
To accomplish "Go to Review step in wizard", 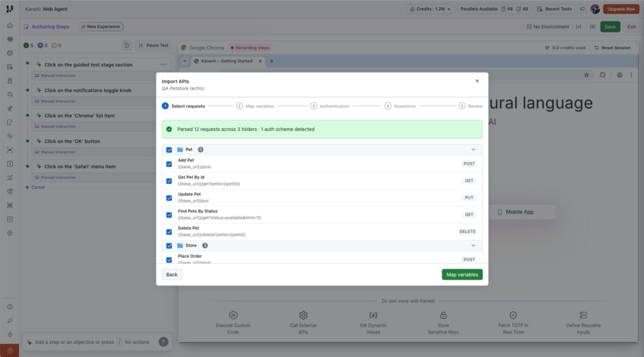I will click(471, 106).
